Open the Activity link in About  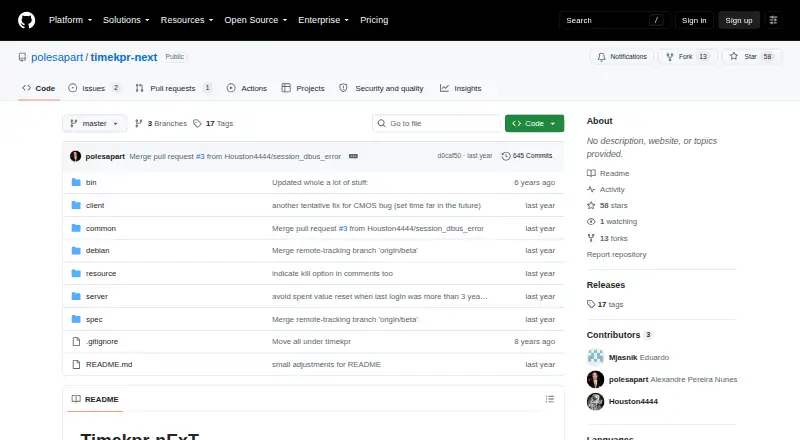coord(606,189)
